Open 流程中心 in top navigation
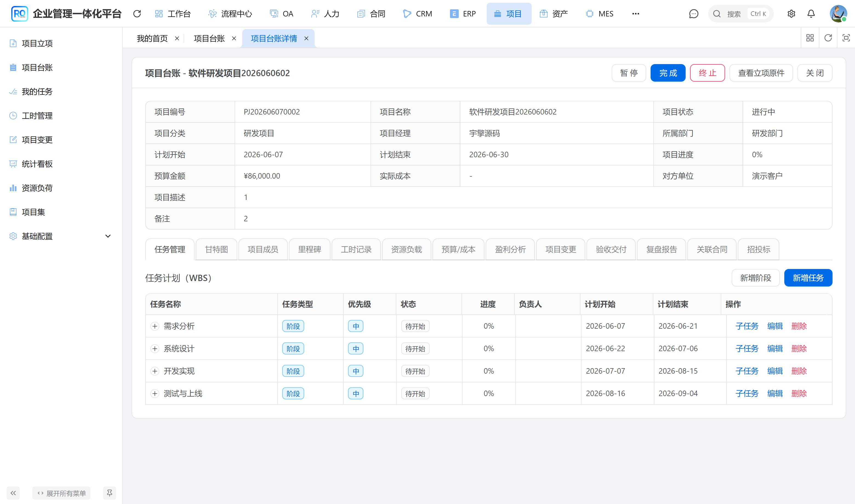855x504 pixels. (230, 14)
